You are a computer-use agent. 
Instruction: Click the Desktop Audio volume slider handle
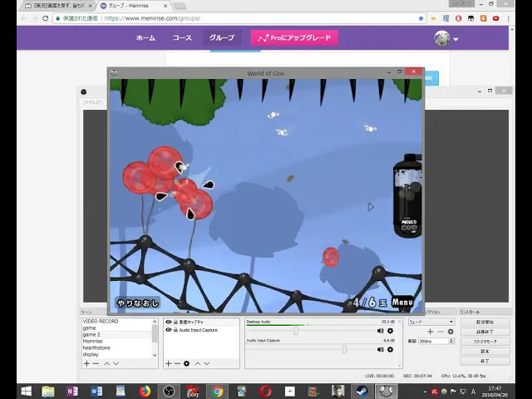[x=296, y=331]
